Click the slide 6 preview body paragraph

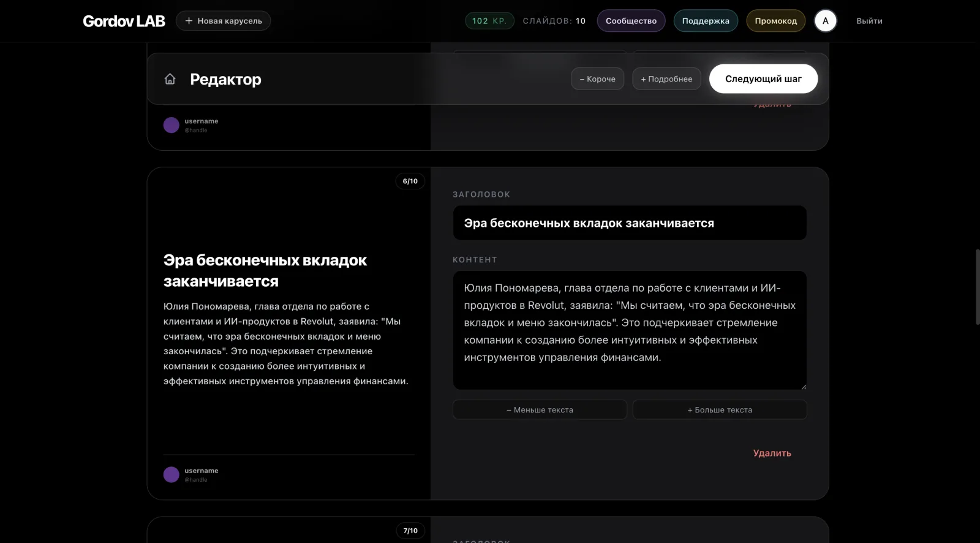[x=285, y=344]
